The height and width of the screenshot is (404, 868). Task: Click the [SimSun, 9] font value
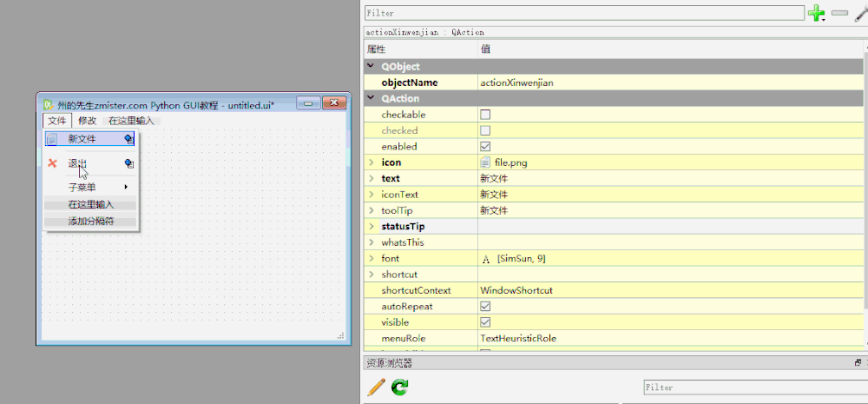(x=522, y=259)
